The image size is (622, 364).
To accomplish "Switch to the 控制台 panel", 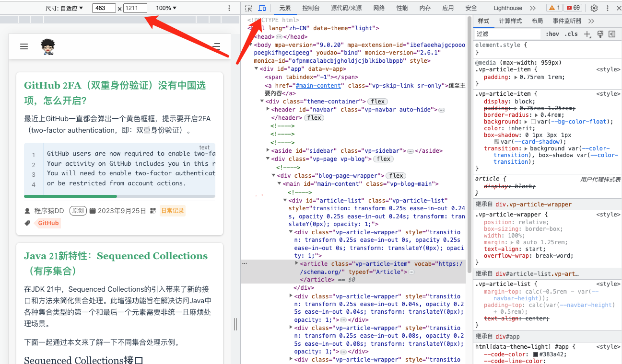I will 311,8.
